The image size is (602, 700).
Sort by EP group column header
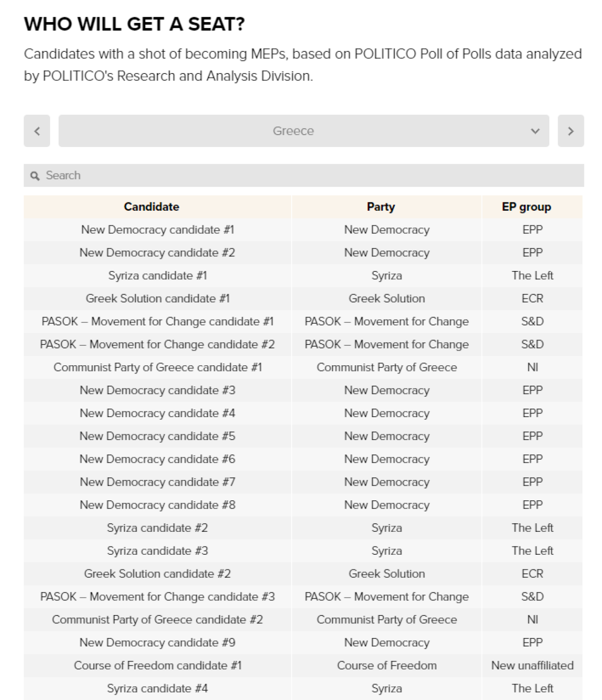coord(526,207)
